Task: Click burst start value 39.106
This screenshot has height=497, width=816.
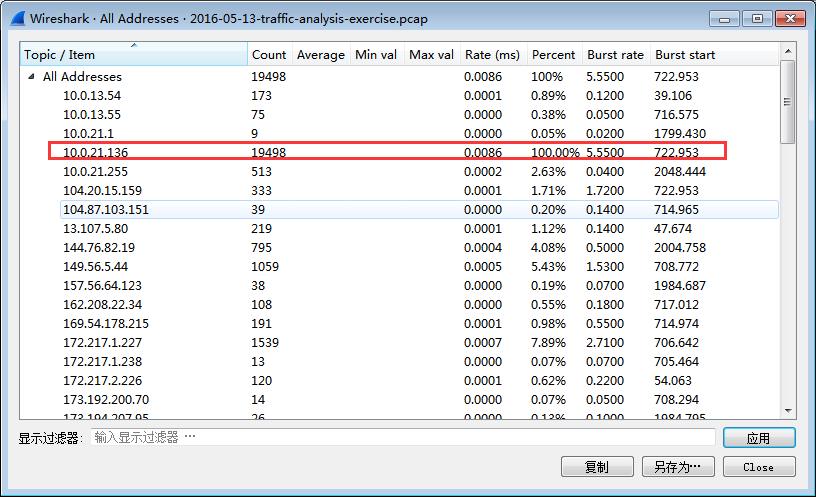Action: (673, 96)
